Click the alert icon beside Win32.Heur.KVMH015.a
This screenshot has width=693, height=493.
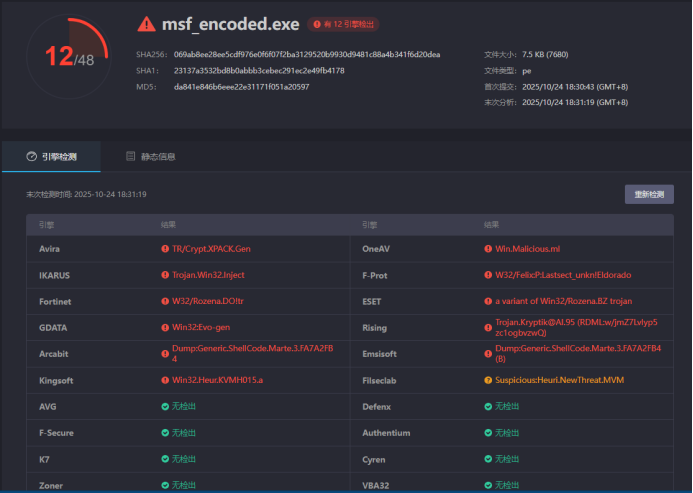(164, 380)
